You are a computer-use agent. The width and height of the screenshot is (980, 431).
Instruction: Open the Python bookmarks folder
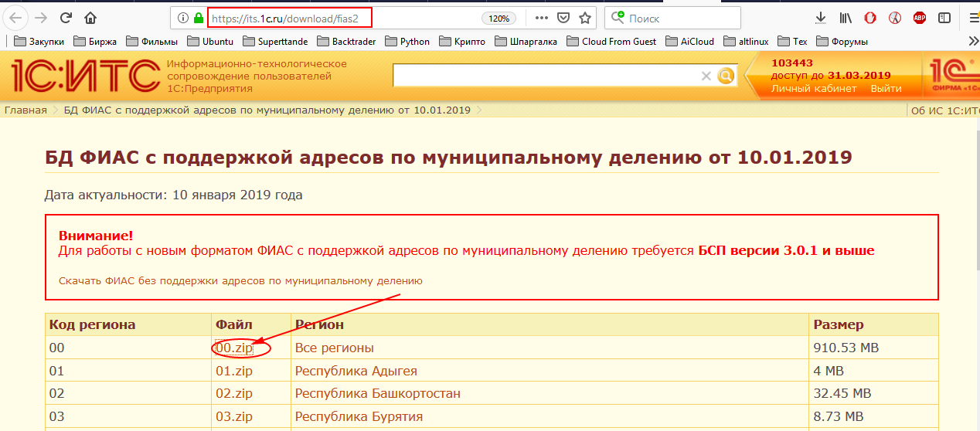coord(407,42)
